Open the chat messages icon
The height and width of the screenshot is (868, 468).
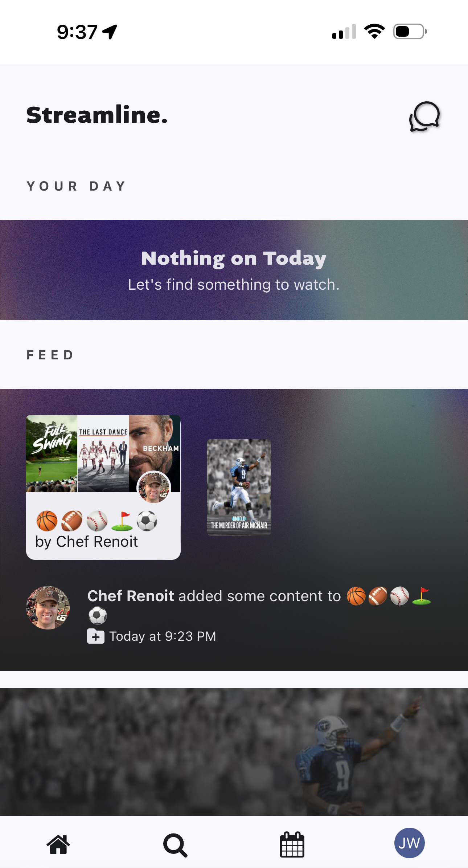tap(424, 116)
